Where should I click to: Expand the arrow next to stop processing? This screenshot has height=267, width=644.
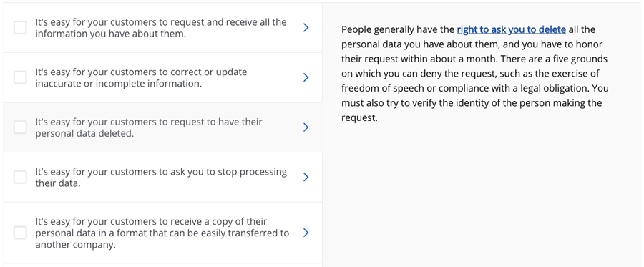(306, 177)
